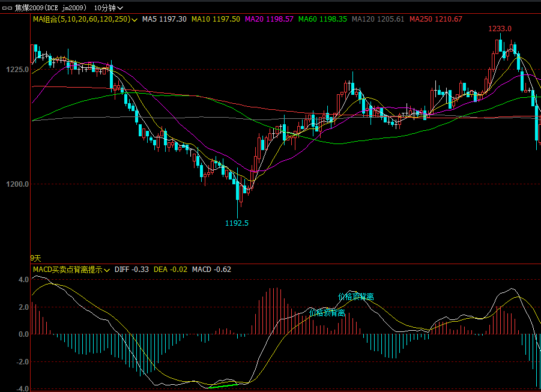Viewport: 541px width, 392px height.
Task: Click the 1225.0 price axis label
Action: (x=17, y=70)
